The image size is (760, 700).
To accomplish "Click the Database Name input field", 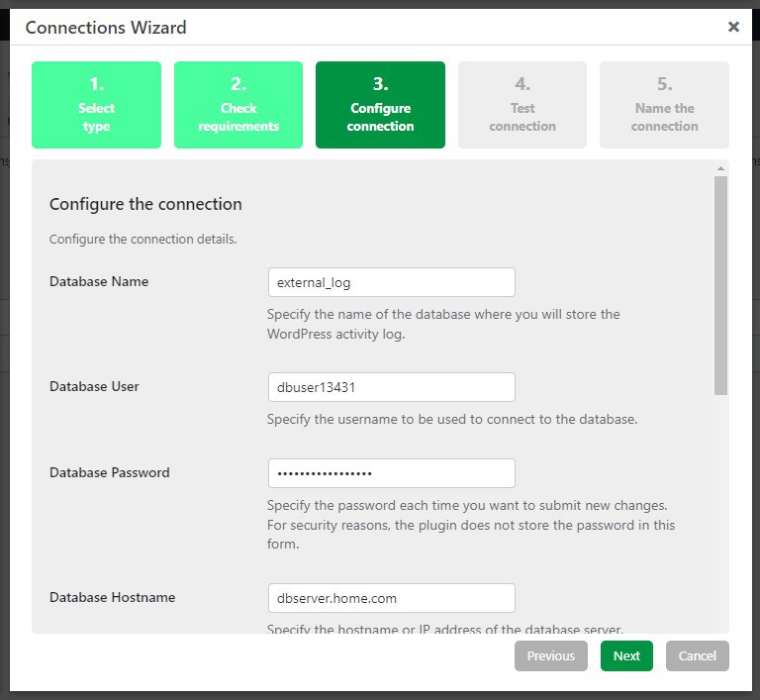I will pos(391,282).
